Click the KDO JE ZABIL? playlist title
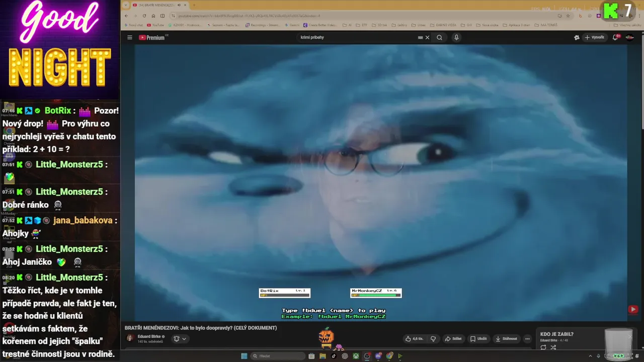 coord(557,334)
